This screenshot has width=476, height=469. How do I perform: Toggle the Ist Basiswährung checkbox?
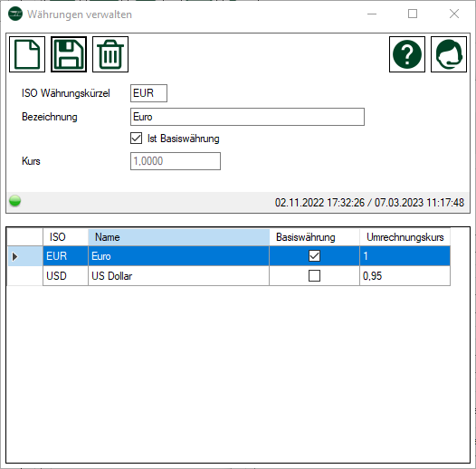(x=136, y=139)
